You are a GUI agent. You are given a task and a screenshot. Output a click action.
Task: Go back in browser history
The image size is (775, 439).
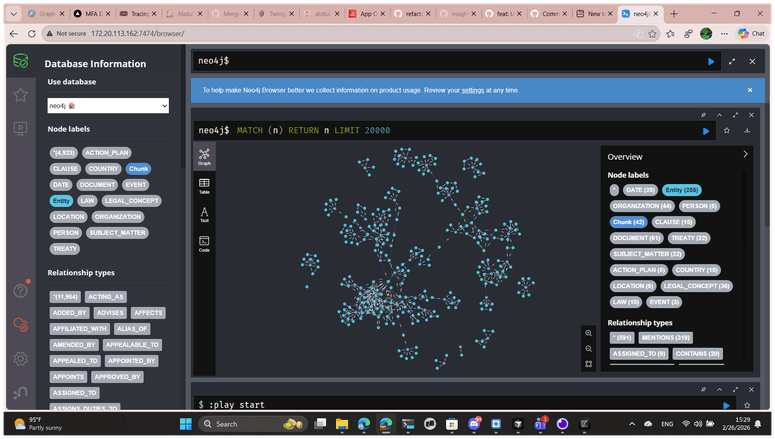pos(14,34)
